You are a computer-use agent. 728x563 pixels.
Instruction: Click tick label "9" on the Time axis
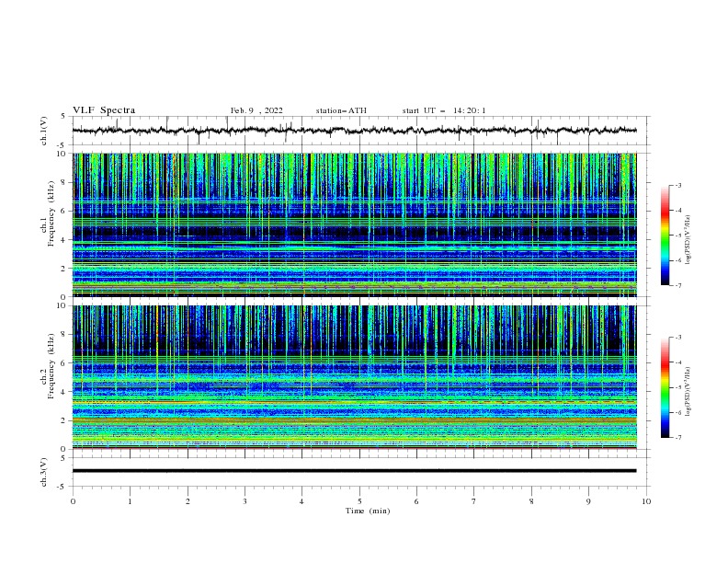pos(588,501)
